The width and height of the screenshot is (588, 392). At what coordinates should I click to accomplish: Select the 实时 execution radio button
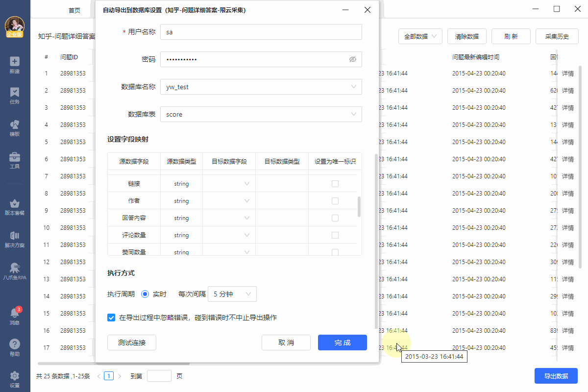click(145, 294)
